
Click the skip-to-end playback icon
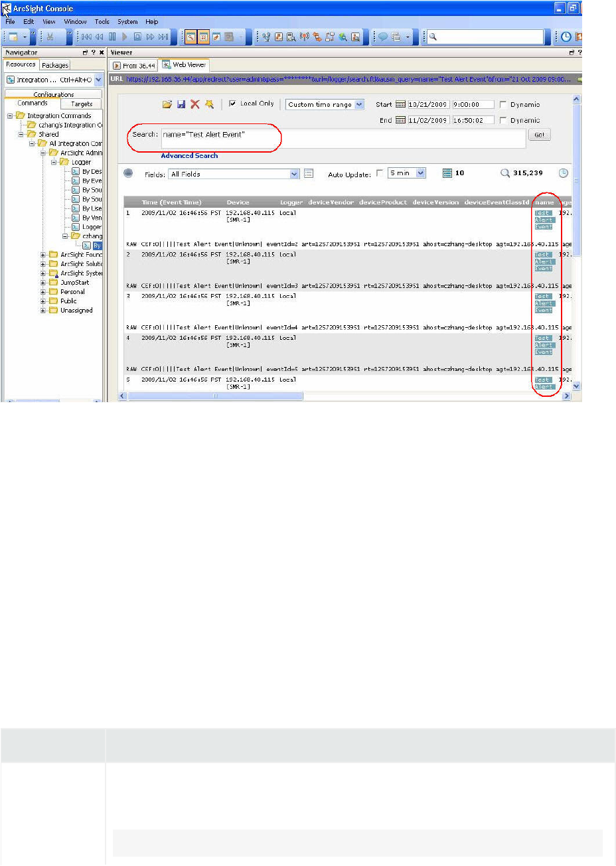(163, 37)
